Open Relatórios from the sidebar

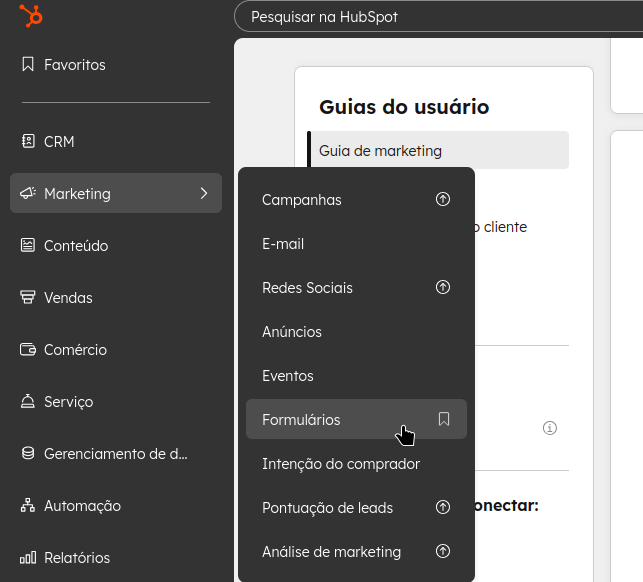76,558
